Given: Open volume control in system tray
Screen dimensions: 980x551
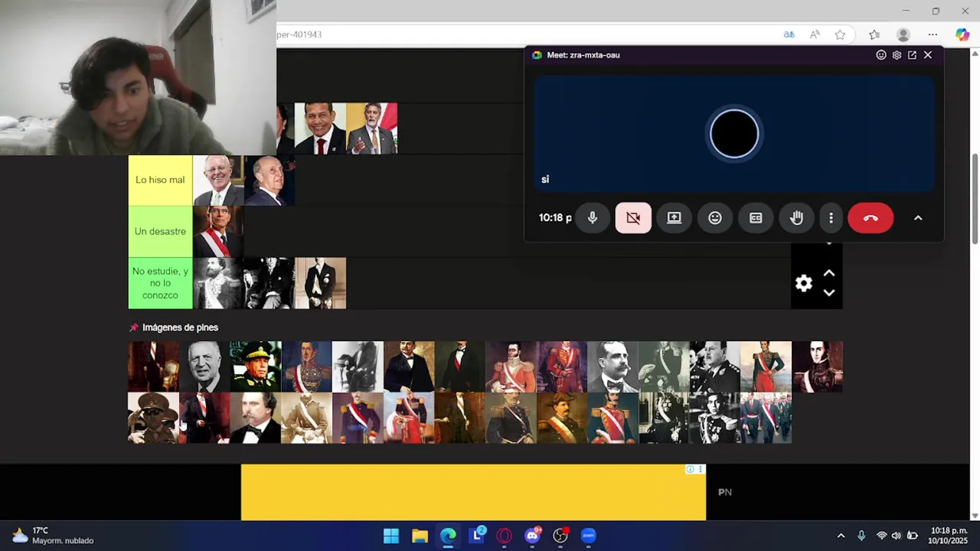Looking at the screenshot, I should [896, 536].
